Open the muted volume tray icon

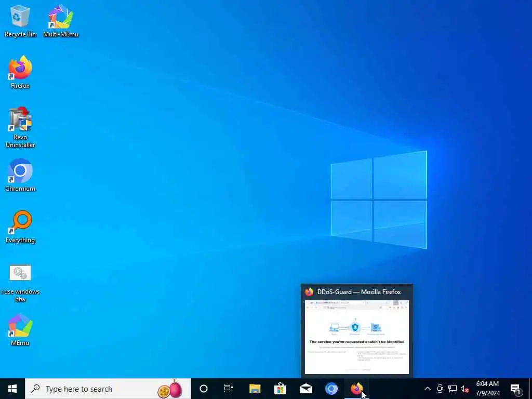click(x=465, y=389)
